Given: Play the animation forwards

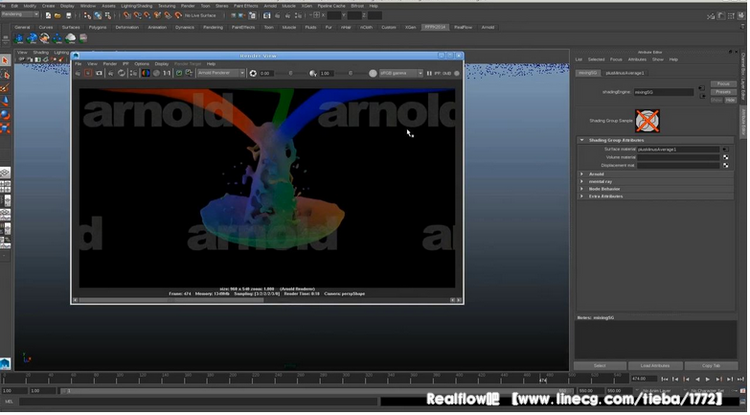Looking at the screenshot, I should pyautogui.click(x=708, y=379).
